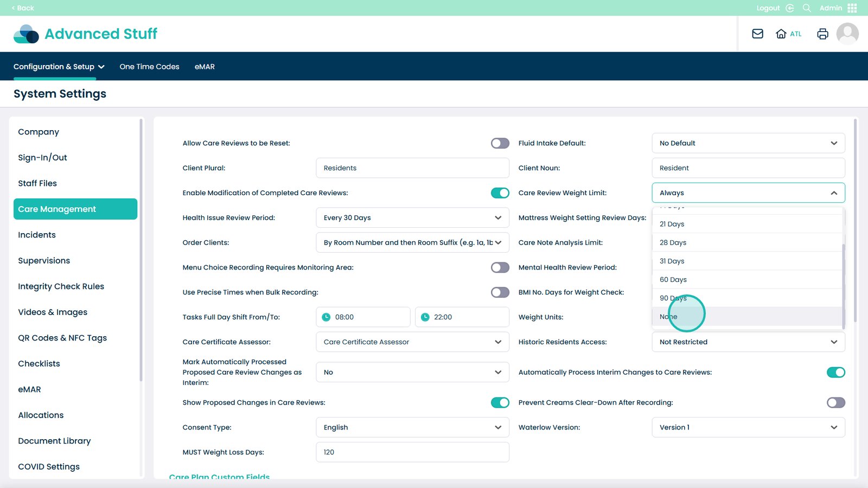
Task: Click the MUST Weight Loss Days field
Action: [x=412, y=452]
